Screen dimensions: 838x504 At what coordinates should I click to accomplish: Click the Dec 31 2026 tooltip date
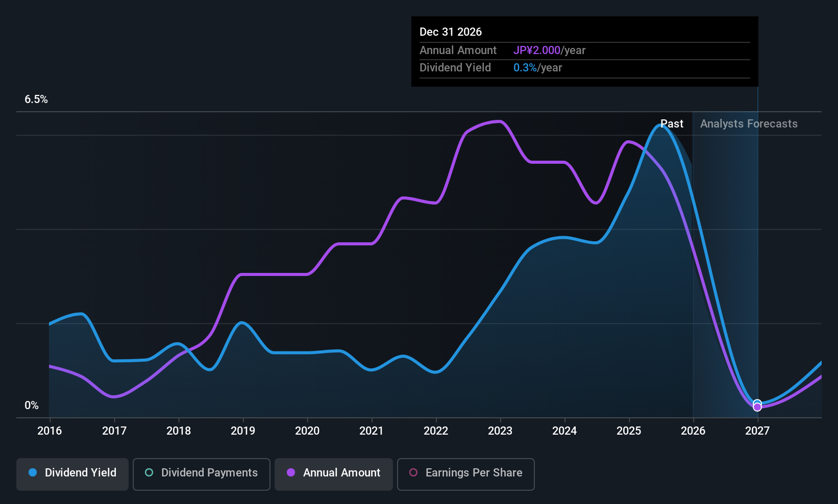[x=451, y=32]
